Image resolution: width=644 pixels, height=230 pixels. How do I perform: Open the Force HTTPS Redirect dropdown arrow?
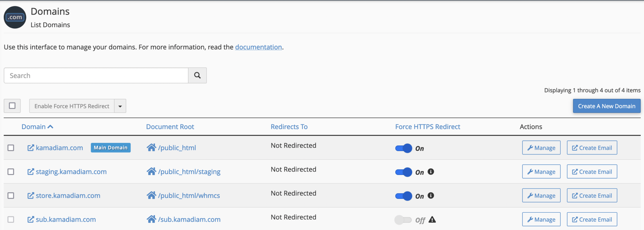[120, 106]
